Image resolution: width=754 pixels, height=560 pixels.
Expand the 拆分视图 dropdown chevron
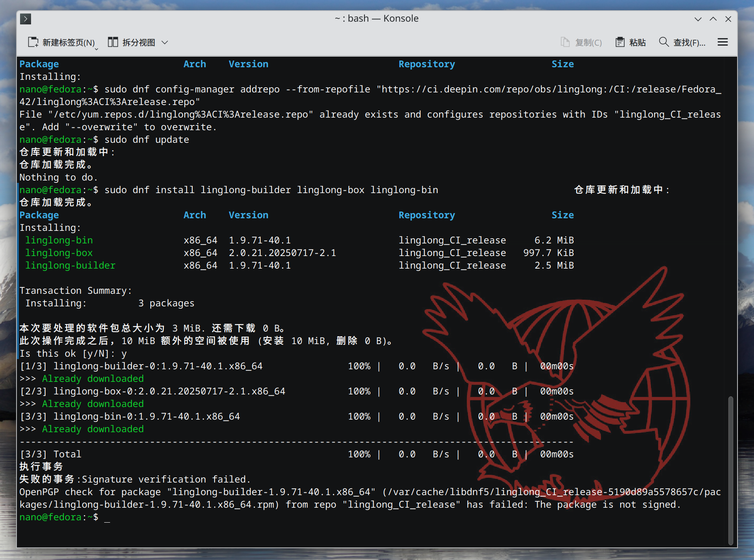165,42
